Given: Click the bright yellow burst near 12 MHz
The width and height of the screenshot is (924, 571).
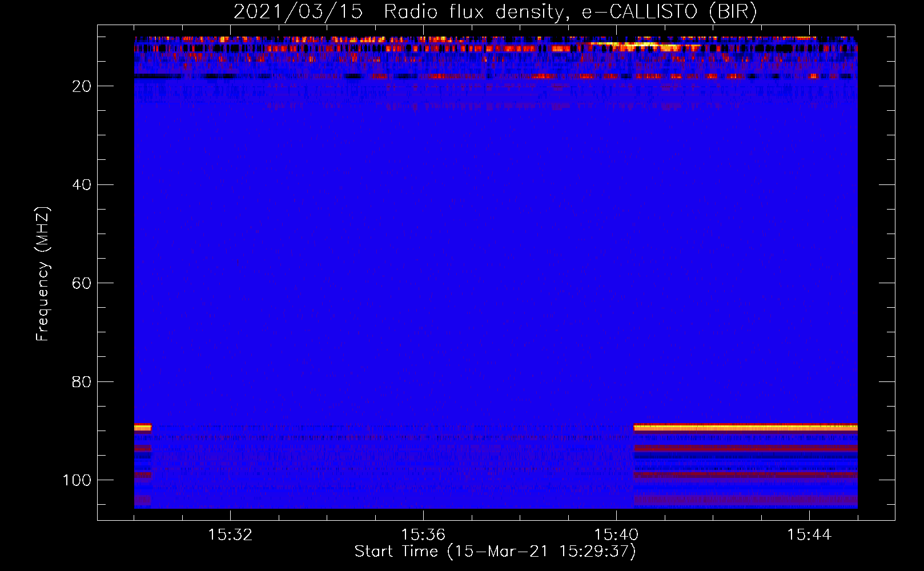Looking at the screenshot, I should (x=645, y=45).
